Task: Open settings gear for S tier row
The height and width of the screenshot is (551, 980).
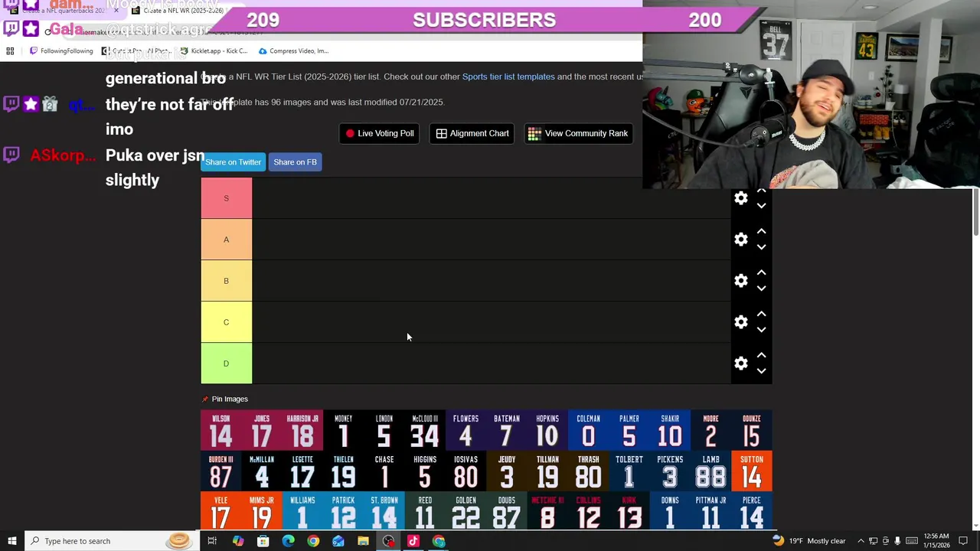Action: coord(740,198)
